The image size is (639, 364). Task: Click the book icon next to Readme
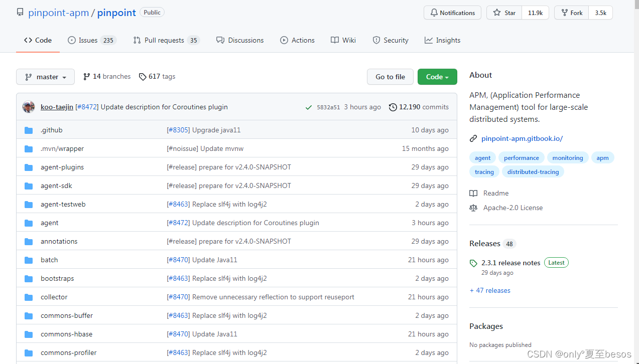point(473,194)
